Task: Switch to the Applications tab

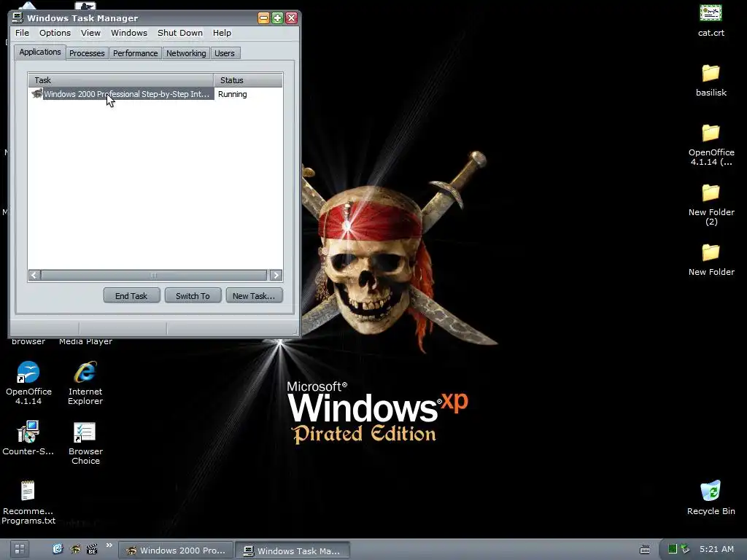Action: pyautogui.click(x=40, y=52)
